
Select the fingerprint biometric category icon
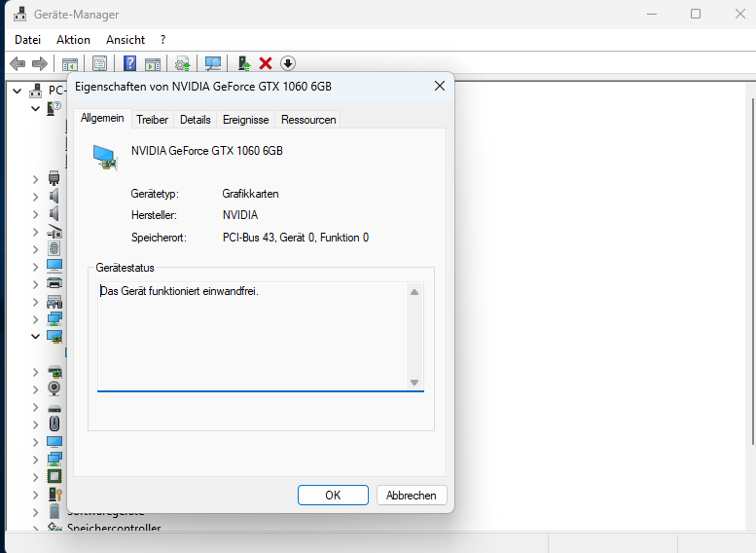(x=54, y=249)
